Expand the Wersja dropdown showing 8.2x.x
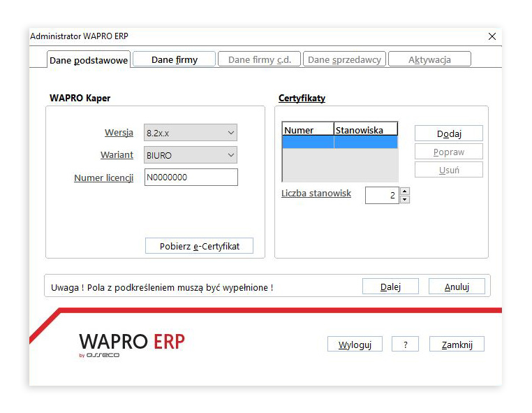Image resolution: width=532 pixels, height=413 pixels. click(191, 133)
